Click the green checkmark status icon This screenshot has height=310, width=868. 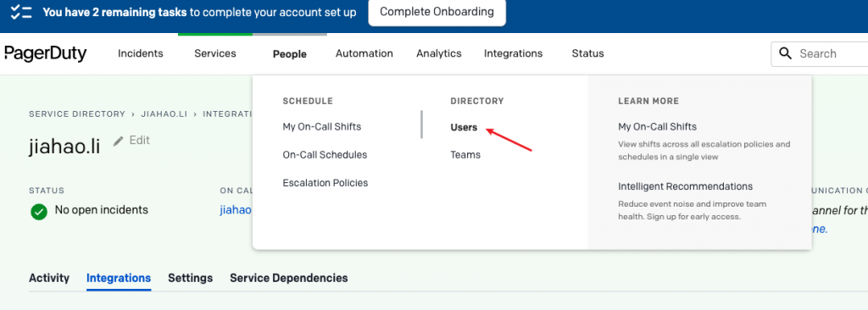click(x=39, y=212)
